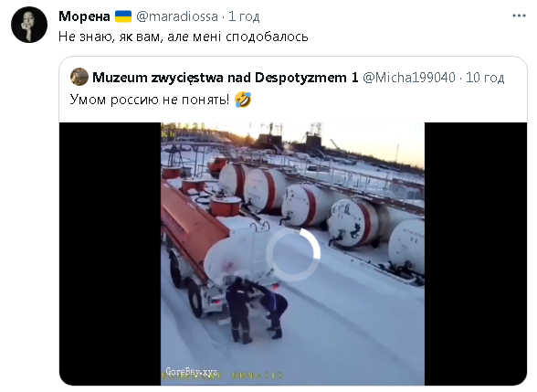The image size is (537, 392).
Task: Click the left black bar of video
Action: [x=110, y=254]
